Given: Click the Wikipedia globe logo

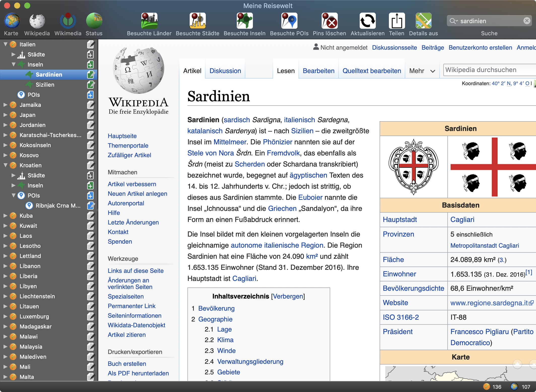Looking at the screenshot, I should click(139, 70).
